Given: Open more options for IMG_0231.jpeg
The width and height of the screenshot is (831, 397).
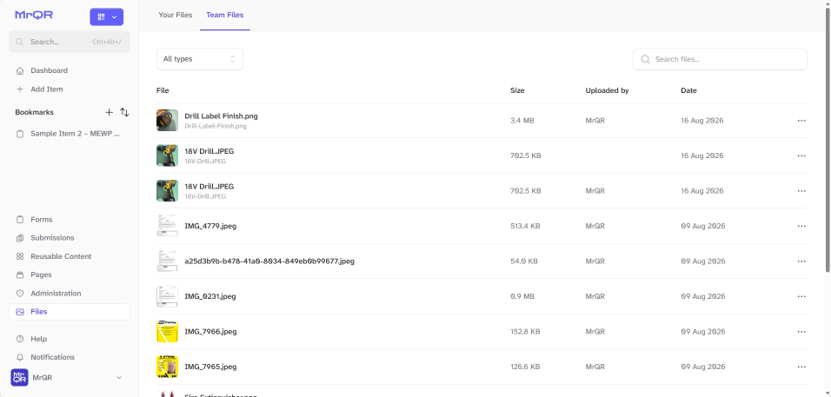Looking at the screenshot, I should coord(801,296).
